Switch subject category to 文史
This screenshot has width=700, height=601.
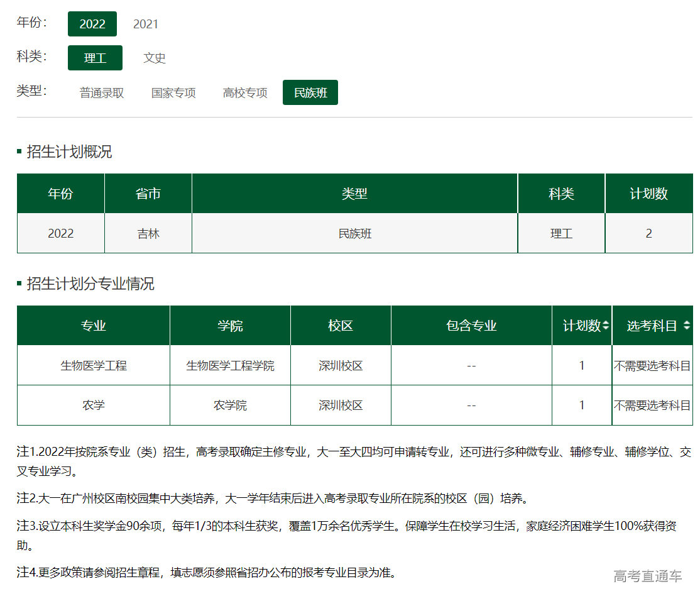155,58
